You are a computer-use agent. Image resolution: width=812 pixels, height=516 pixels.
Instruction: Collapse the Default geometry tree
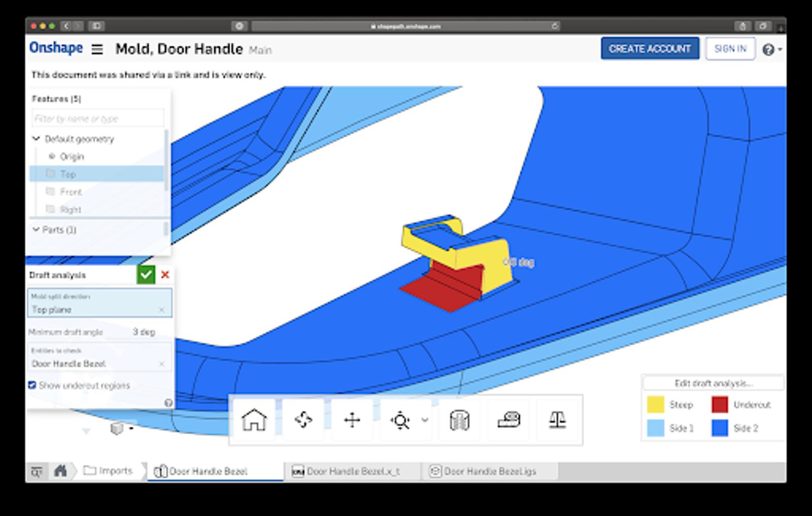[x=36, y=139]
